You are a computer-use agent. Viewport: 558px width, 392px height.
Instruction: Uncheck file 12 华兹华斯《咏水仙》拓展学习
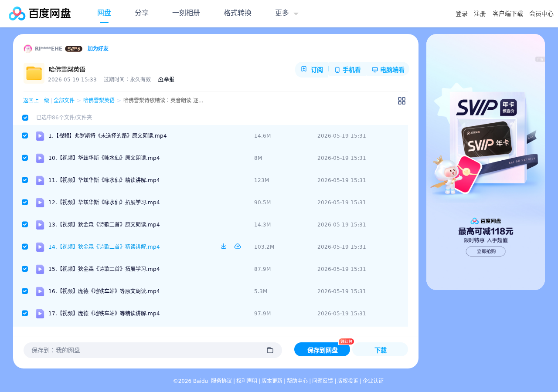tap(25, 202)
